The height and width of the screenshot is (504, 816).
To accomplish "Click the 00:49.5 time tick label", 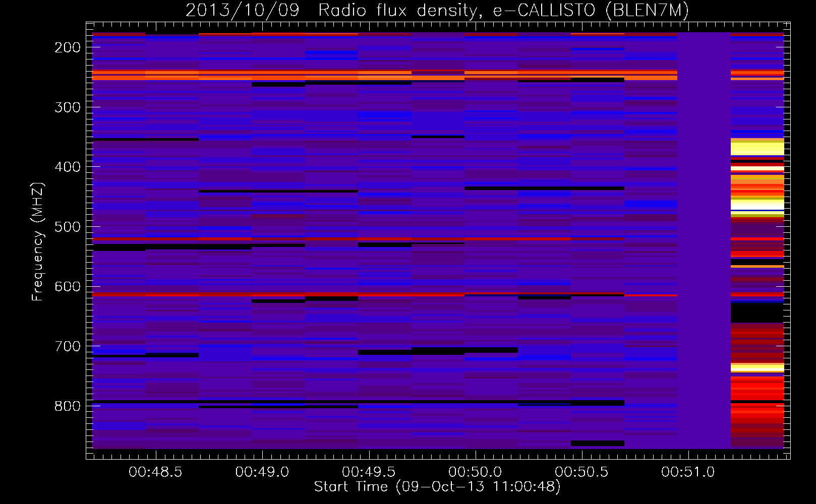I will (369, 472).
